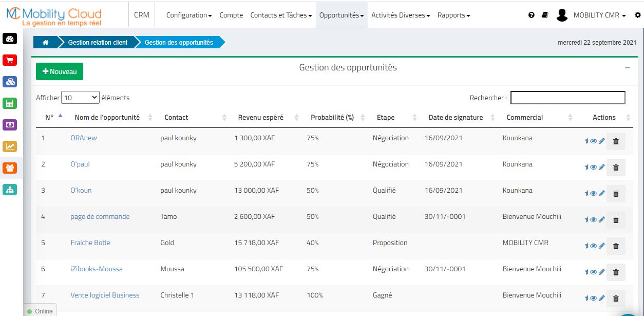Delete the ORAnew opportunity with trash icon

point(616,141)
